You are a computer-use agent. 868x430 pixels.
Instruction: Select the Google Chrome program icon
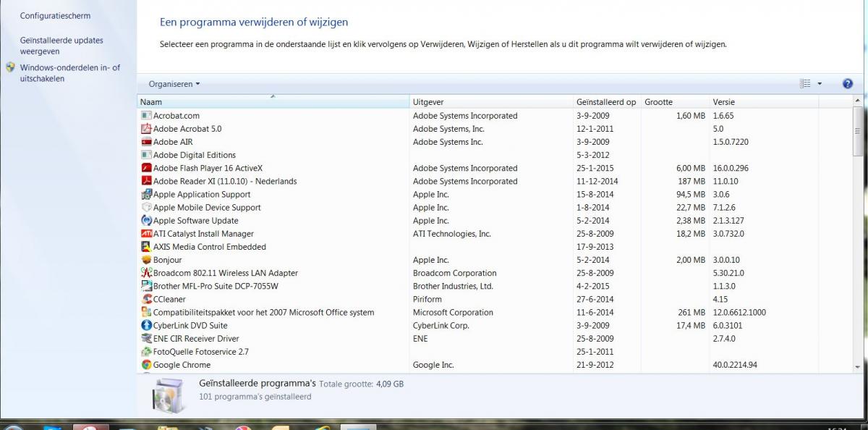147,365
